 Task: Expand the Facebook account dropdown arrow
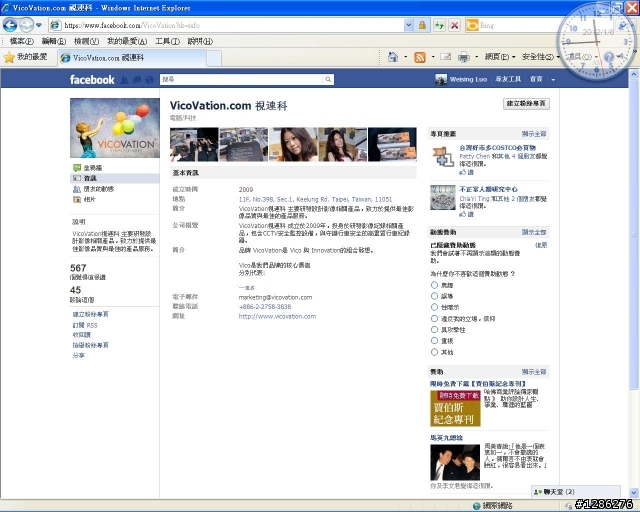553,80
